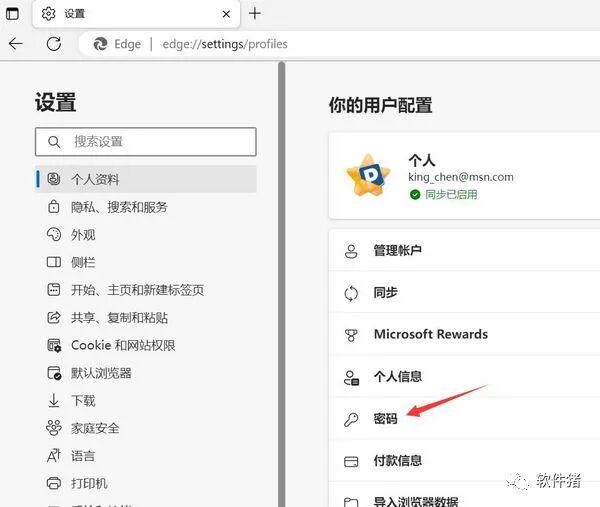Open 密码 settings row

point(464,419)
